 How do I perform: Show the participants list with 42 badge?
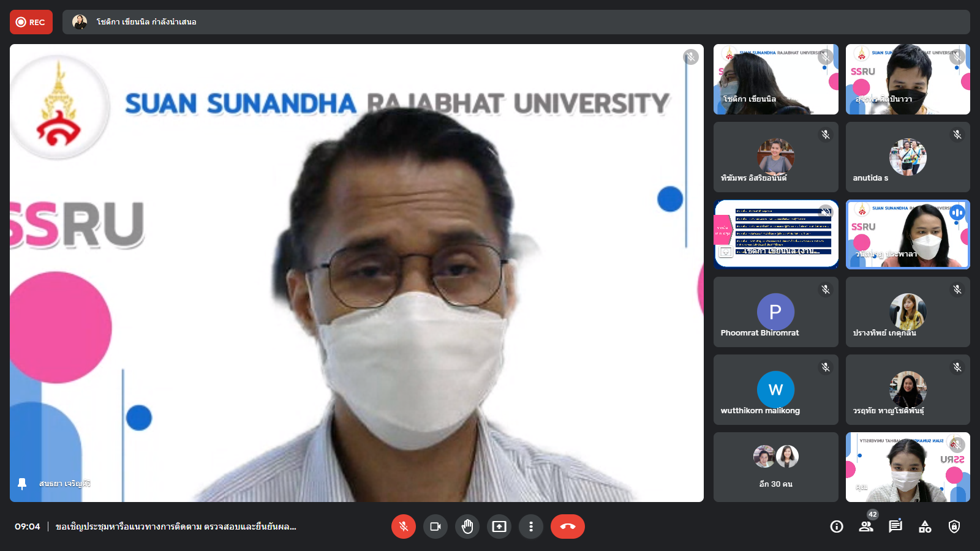tap(866, 527)
